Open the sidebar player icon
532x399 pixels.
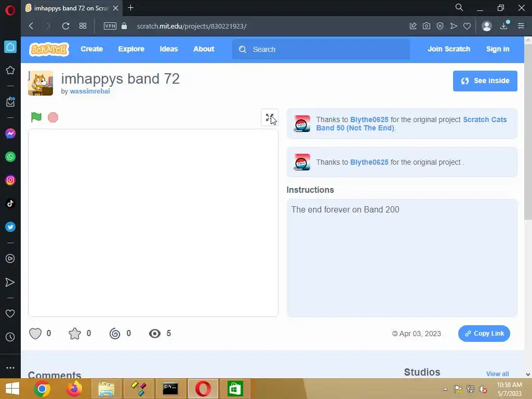pyautogui.click(x=10, y=259)
